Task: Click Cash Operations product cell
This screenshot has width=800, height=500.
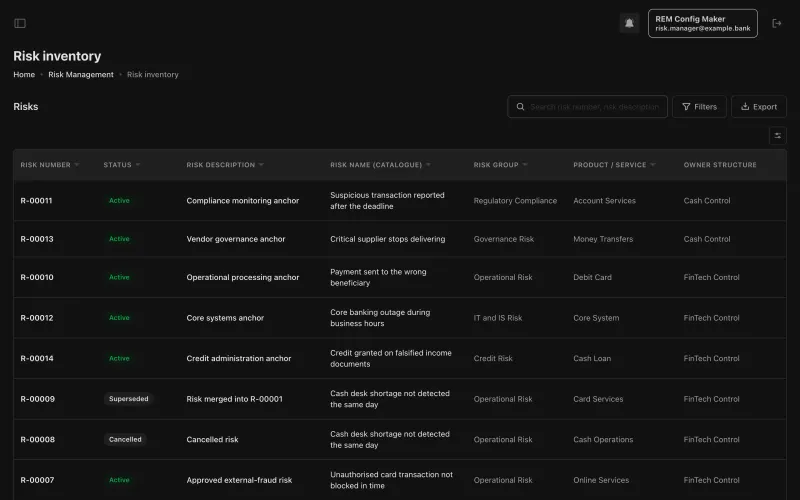Action: [603, 439]
